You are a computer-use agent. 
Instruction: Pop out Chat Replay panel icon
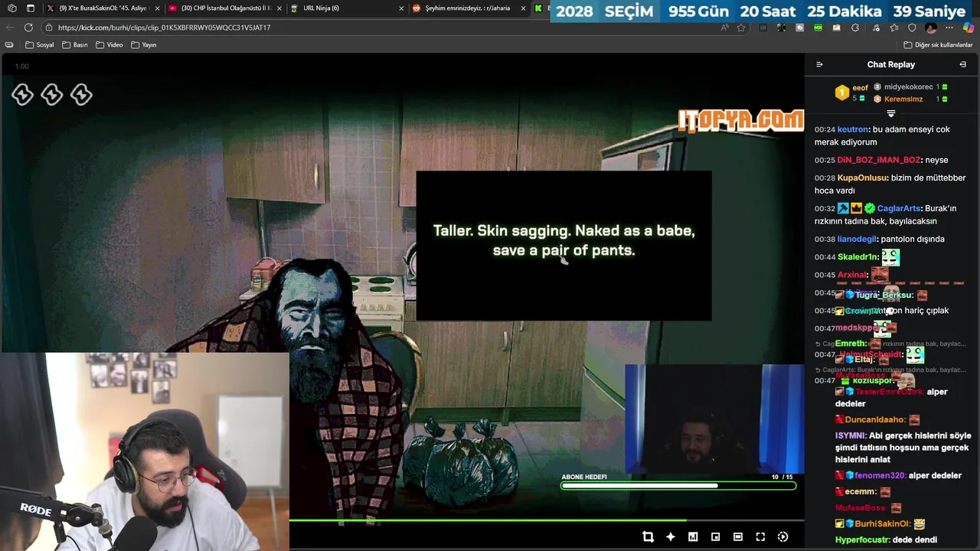962,64
